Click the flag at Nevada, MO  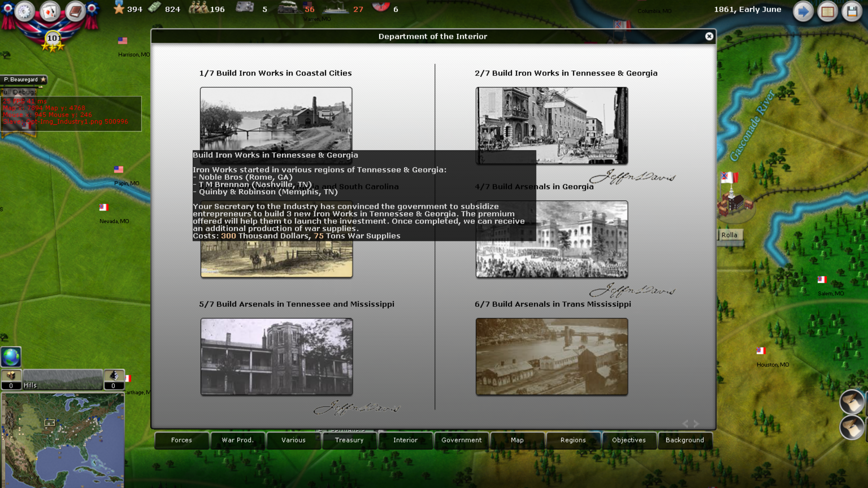[104, 207]
